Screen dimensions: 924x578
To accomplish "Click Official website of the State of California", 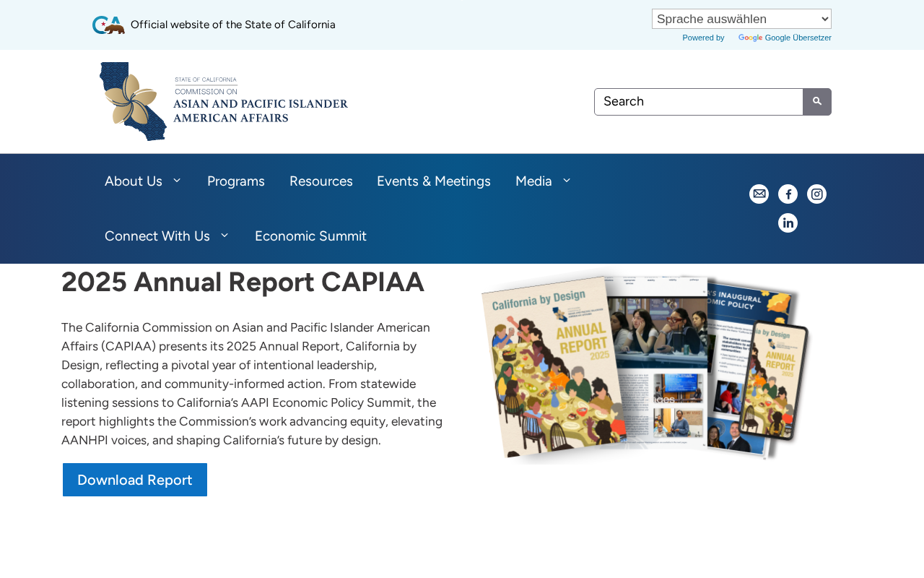I will pyautogui.click(x=232, y=25).
